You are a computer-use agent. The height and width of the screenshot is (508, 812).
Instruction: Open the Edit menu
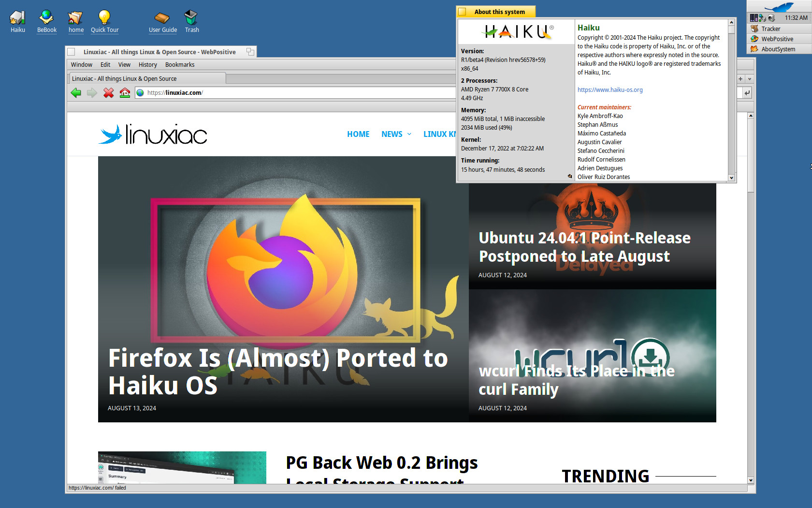tap(105, 65)
